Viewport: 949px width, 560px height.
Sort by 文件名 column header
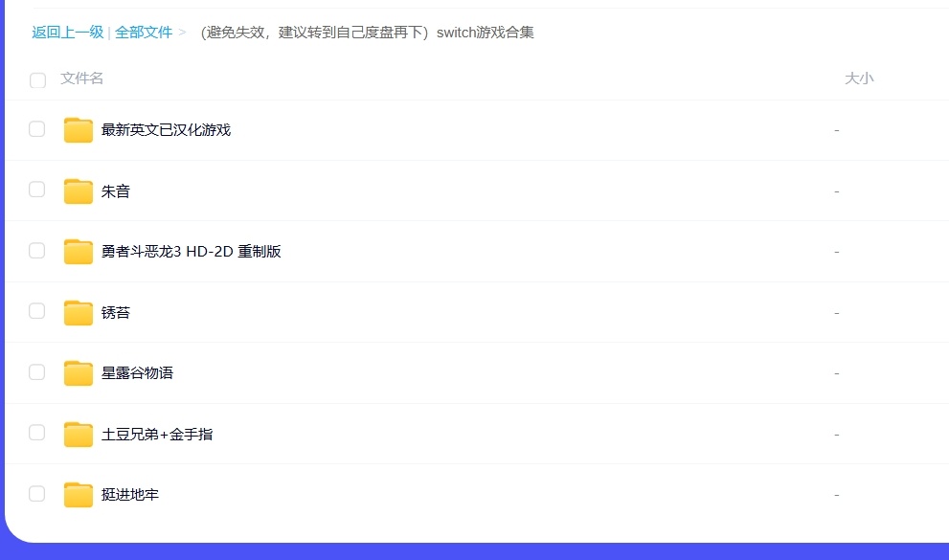tap(81, 78)
